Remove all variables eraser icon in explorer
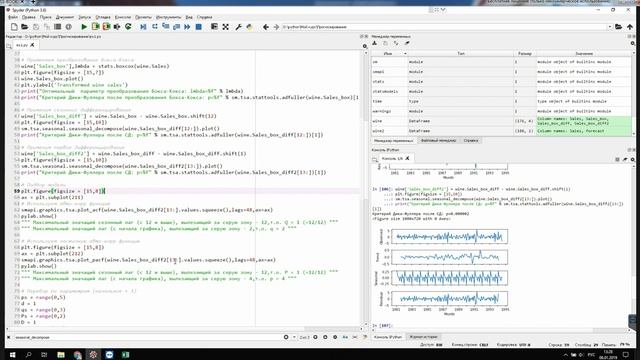Screen dimensions: 640x360 tap(407, 43)
